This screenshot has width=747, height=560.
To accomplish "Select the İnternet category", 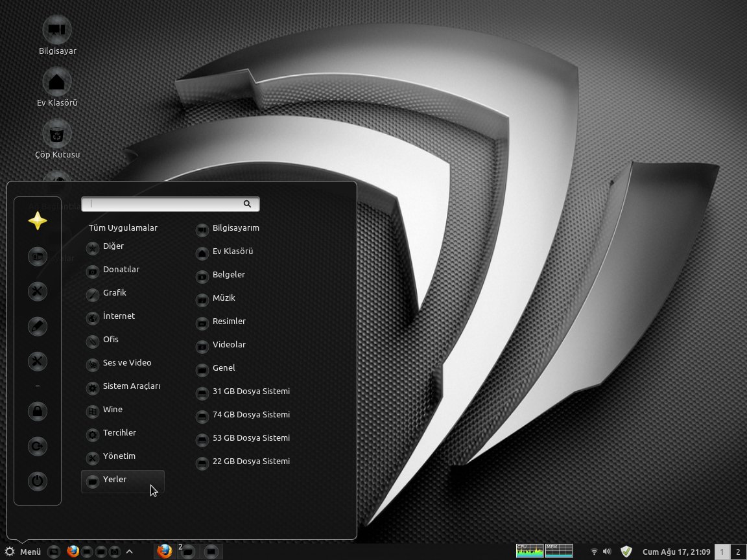I will 123,316.
